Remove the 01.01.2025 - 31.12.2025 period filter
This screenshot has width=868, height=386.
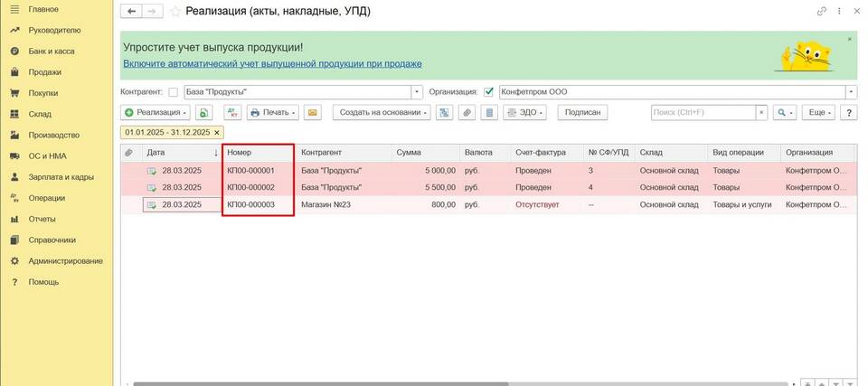pos(217,132)
